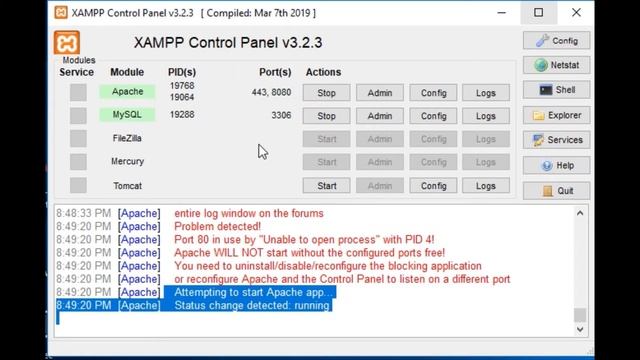Stop the Apache module
Viewport: 640px width, 360px height.
pos(326,93)
